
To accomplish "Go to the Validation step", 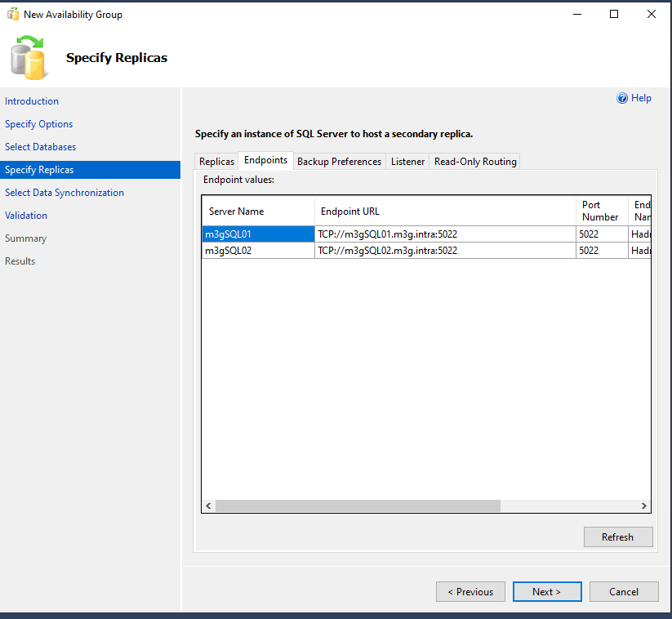I will click(26, 216).
